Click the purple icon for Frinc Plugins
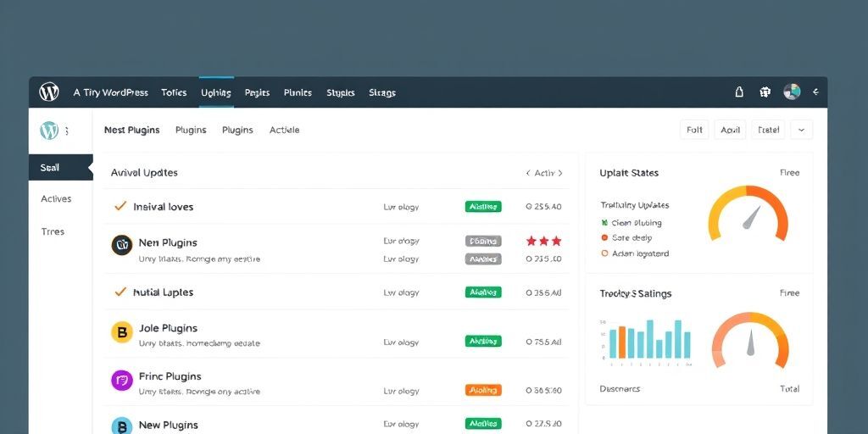The image size is (868, 434). coord(122,381)
